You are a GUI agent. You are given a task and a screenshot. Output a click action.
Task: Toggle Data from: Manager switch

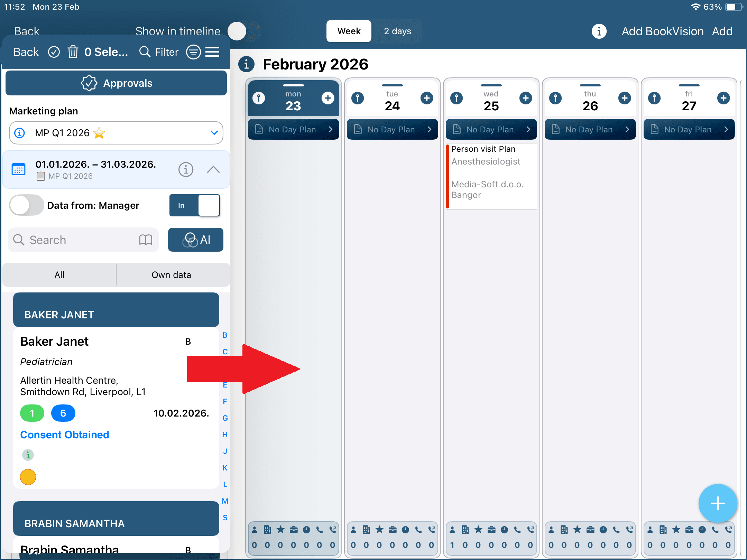point(27,205)
